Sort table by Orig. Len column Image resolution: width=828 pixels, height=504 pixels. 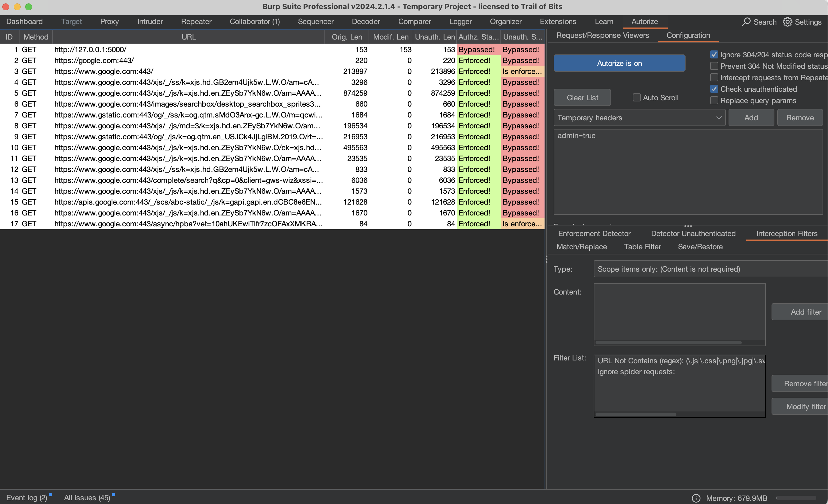[x=347, y=37]
